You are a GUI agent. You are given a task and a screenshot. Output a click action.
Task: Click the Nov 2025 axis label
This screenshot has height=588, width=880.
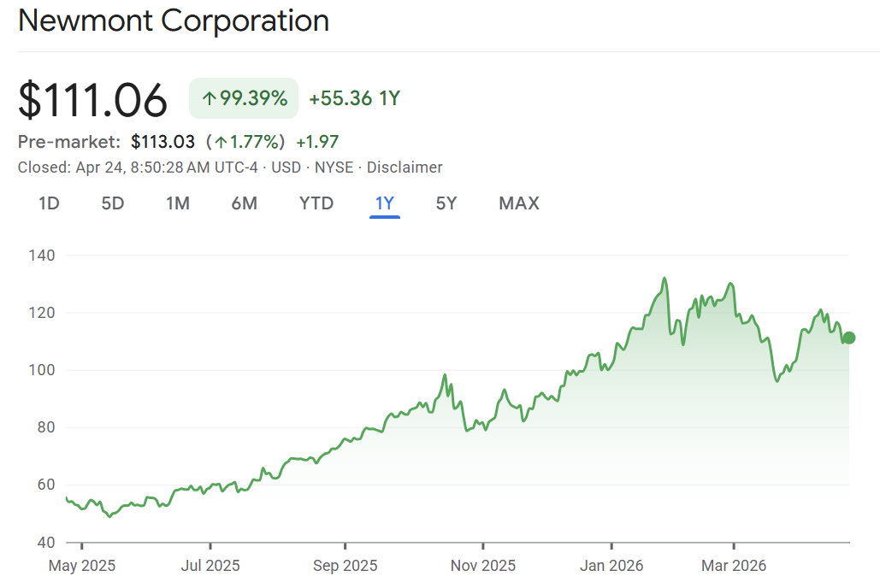[x=483, y=565]
